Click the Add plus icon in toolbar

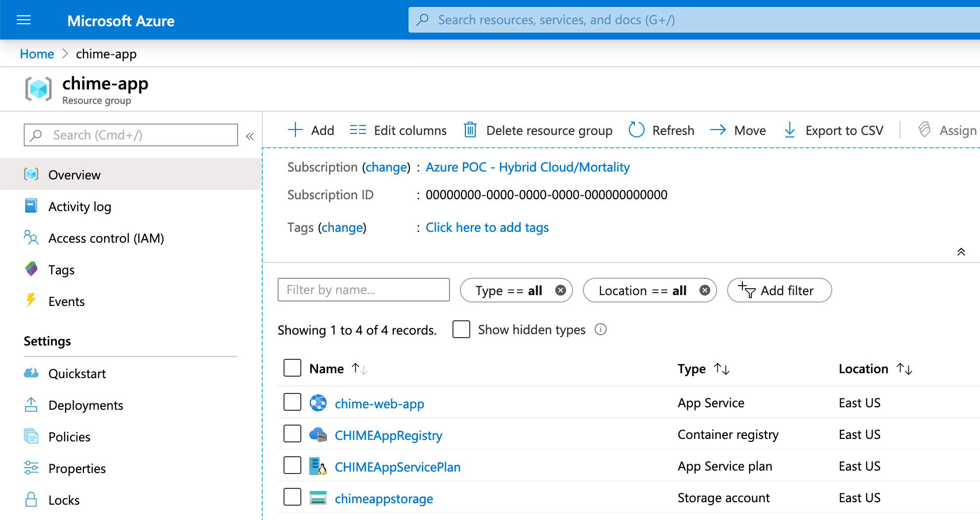click(295, 130)
